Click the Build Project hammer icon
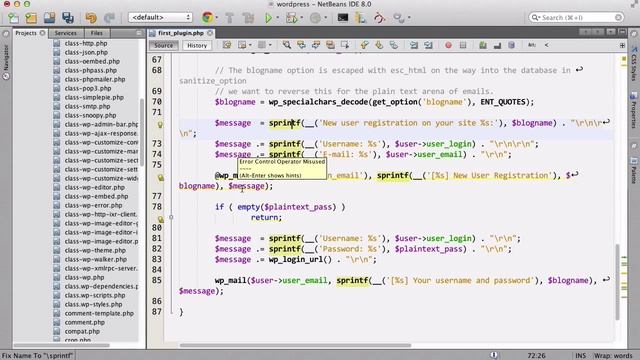 229,18
